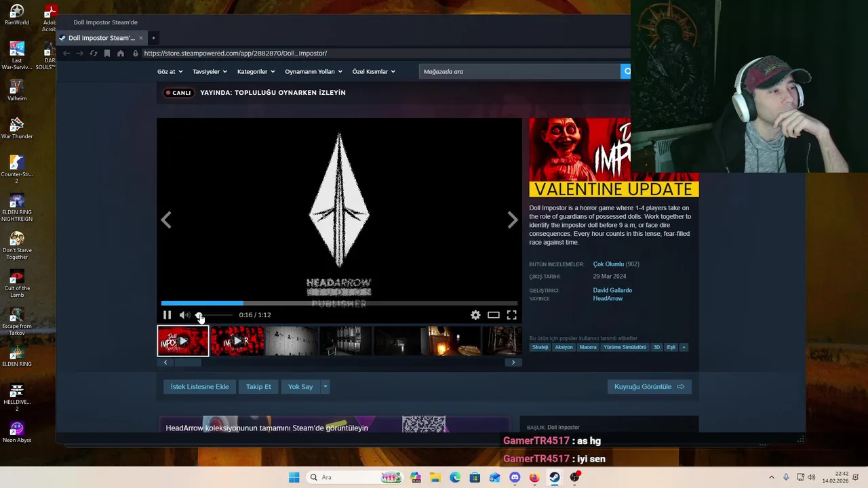868x488 pixels.
Task: Reload the page with the refresh icon
Action: (94, 54)
